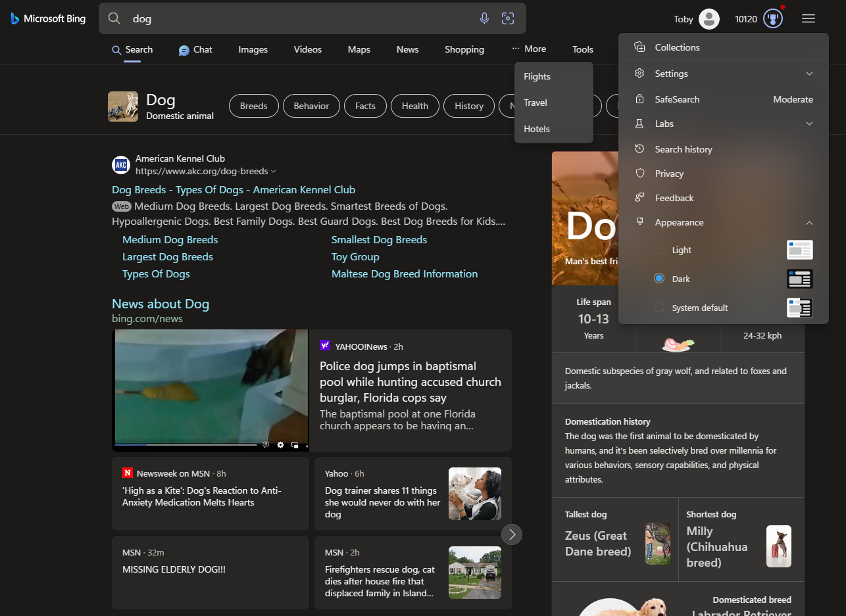Select the System default radio button

(x=659, y=308)
